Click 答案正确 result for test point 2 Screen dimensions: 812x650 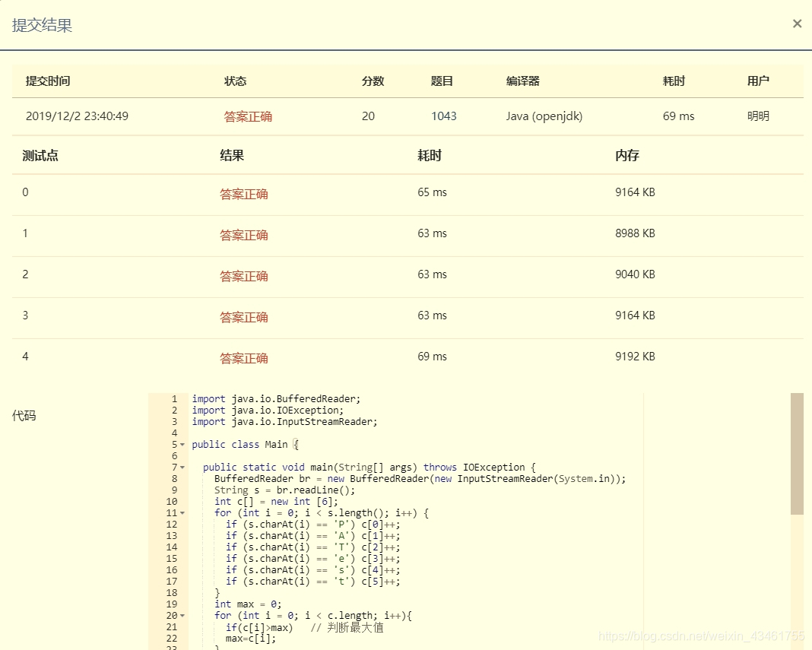[x=244, y=276]
